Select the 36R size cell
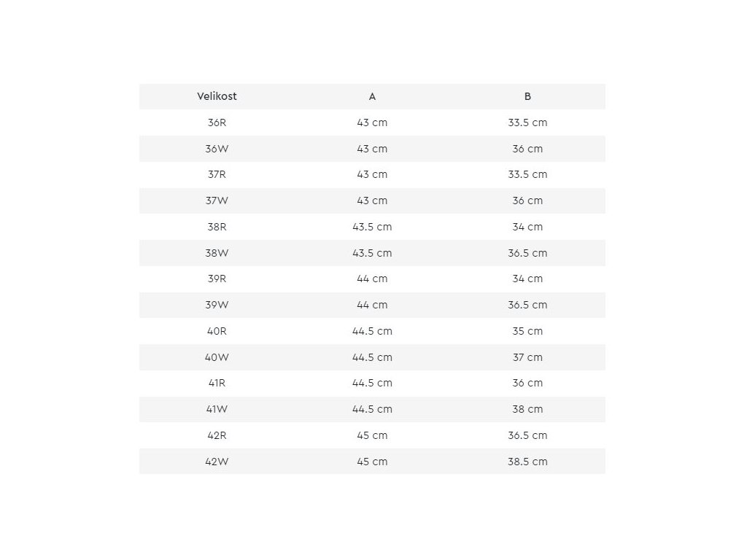 pyautogui.click(x=217, y=122)
